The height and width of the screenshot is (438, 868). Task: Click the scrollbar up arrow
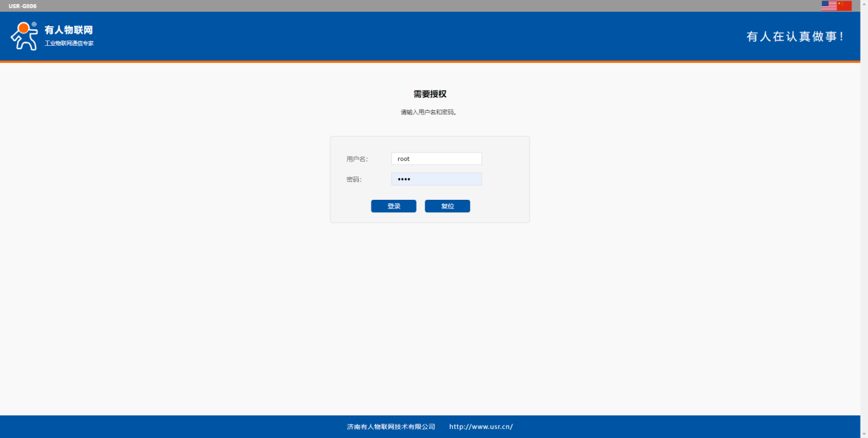(x=864, y=3)
